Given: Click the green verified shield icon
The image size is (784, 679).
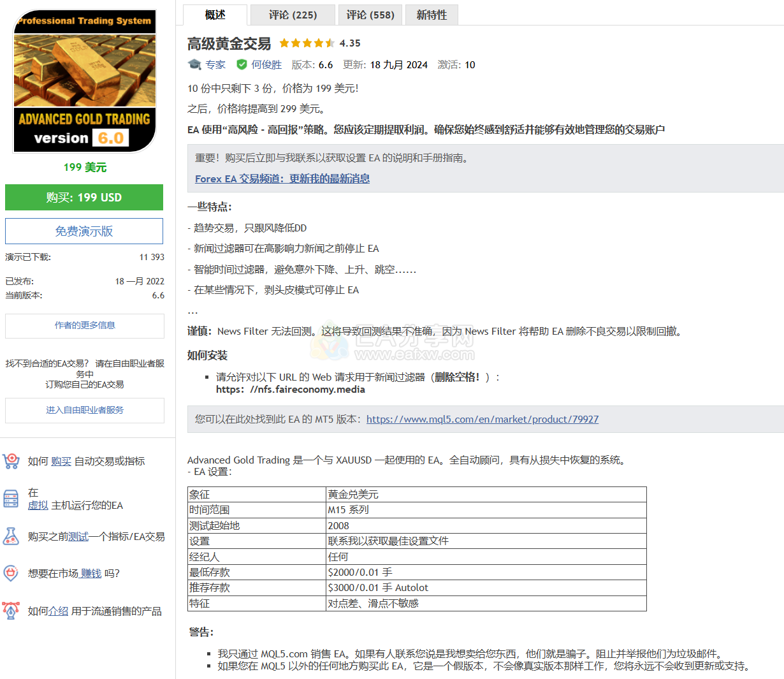Looking at the screenshot, I should [x=242, y=64].
